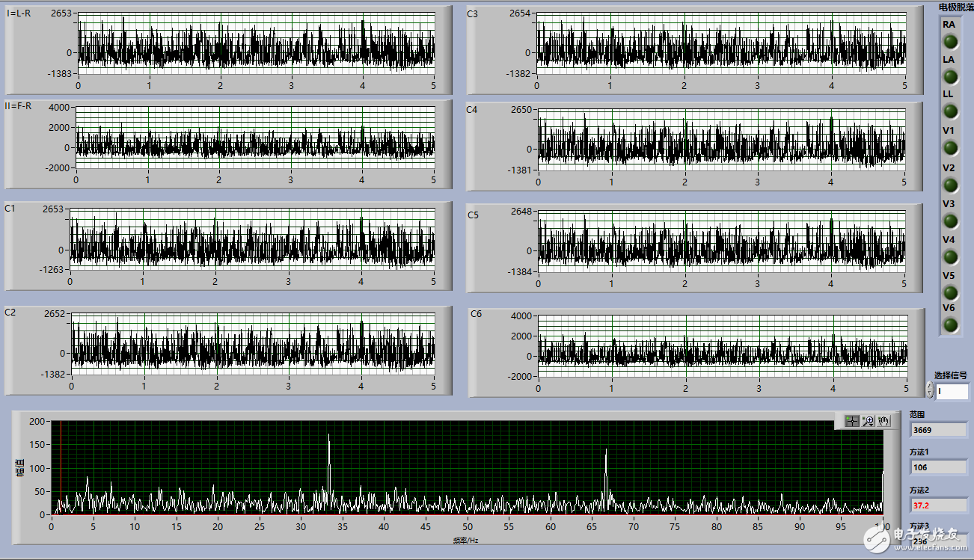Click the 'C5' chart label
Image resolution: width=974 pixels, height=560 pixels.
[x=473, y=215]
